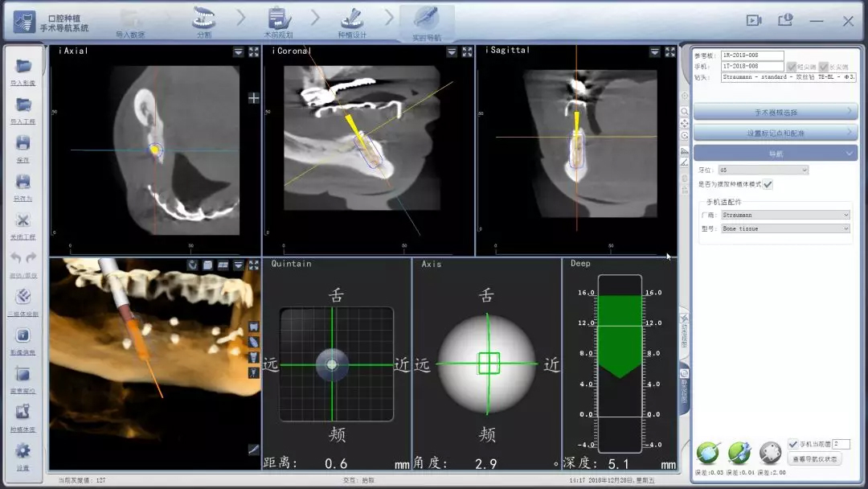Open the 牙位 tooth position dropdown
This screenshot has width=868, height=489.
[x=764, y=170]
